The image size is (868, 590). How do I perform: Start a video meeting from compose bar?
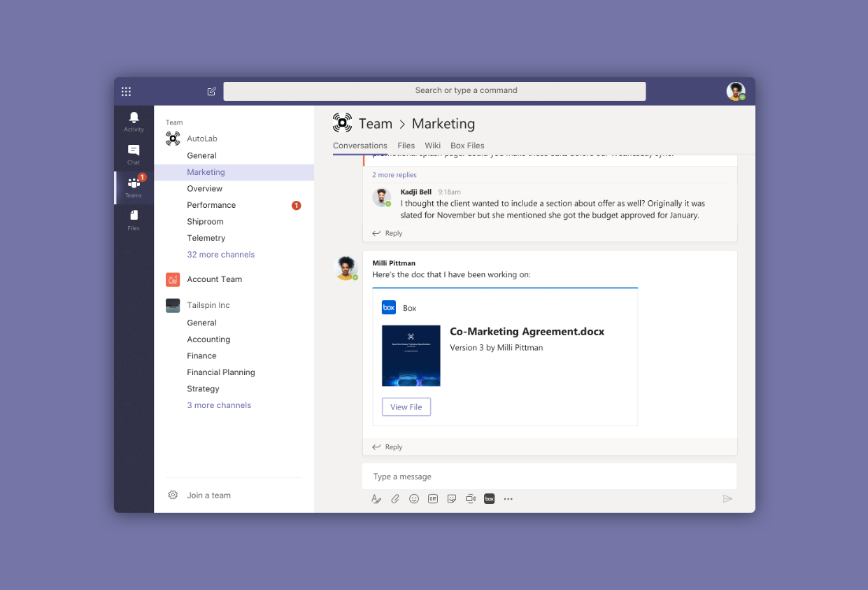[x=471, y=498]
